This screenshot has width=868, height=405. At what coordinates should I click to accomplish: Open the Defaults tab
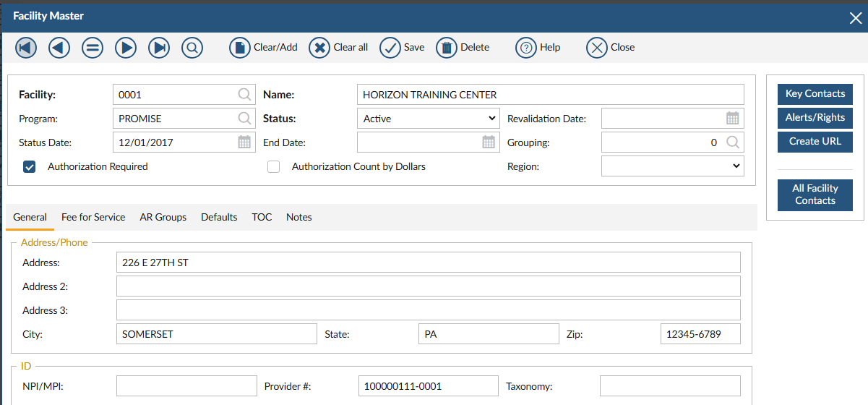coord(219,217)
